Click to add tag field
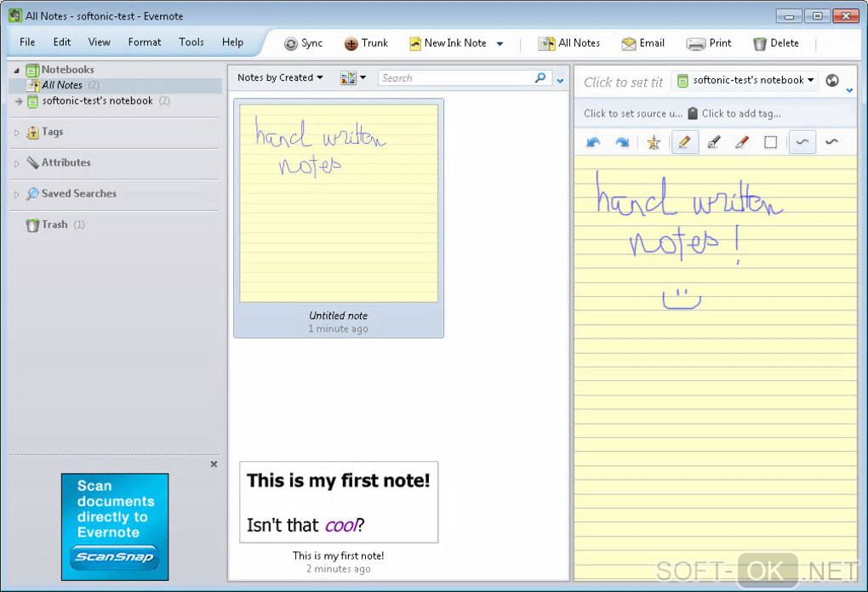868x592 pixels. pyautogui.click(x=741, y=113)
